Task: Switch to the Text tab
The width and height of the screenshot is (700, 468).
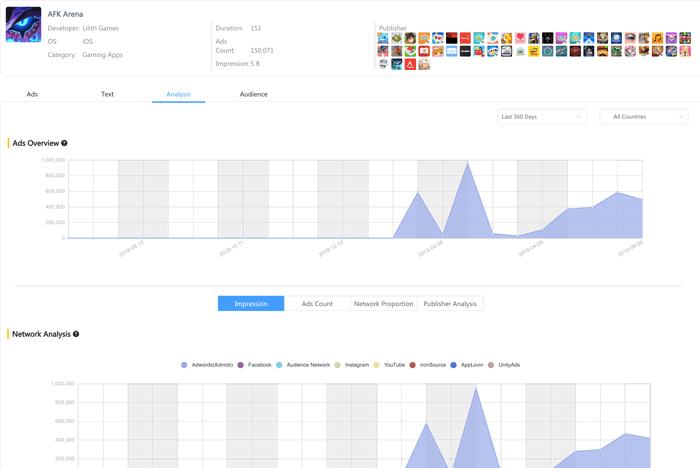Action: [x=107, y=94]
